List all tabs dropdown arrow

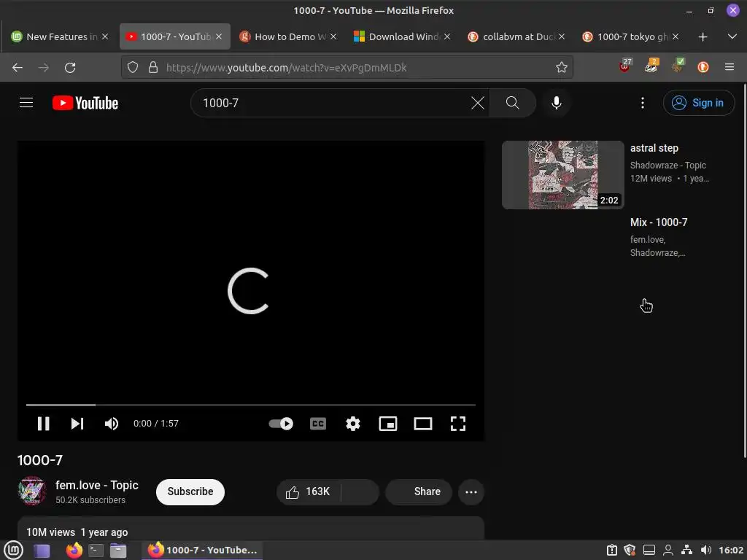click(x=732, y=36)
